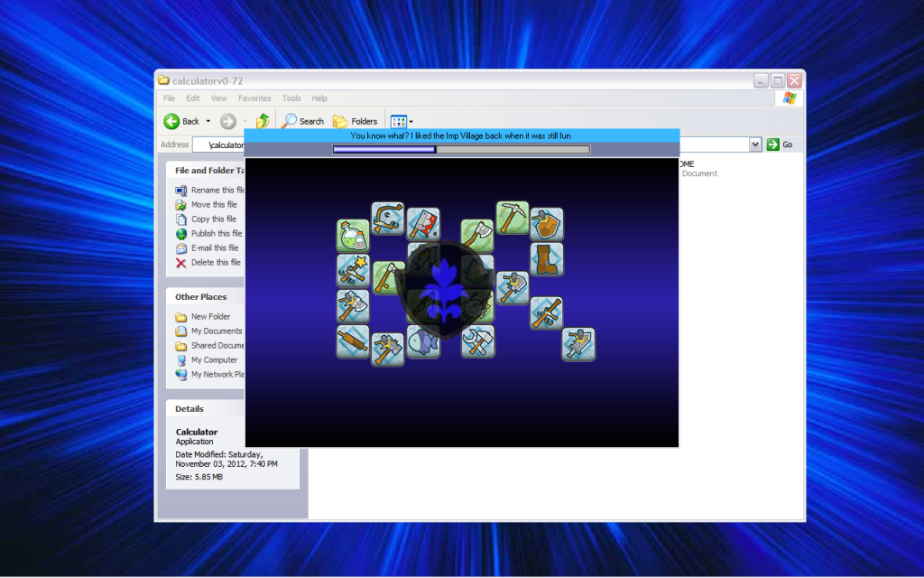Image resolution: width=924 pixels, height=578 pixels.
Task: Click Copy this file link
Action: (x=213, y=219)
